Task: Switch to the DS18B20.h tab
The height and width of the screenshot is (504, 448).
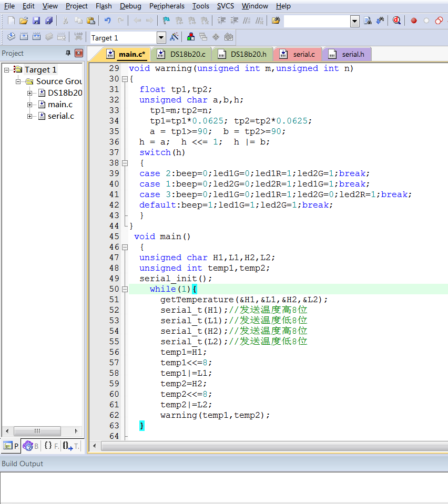Action: (243, 54)
